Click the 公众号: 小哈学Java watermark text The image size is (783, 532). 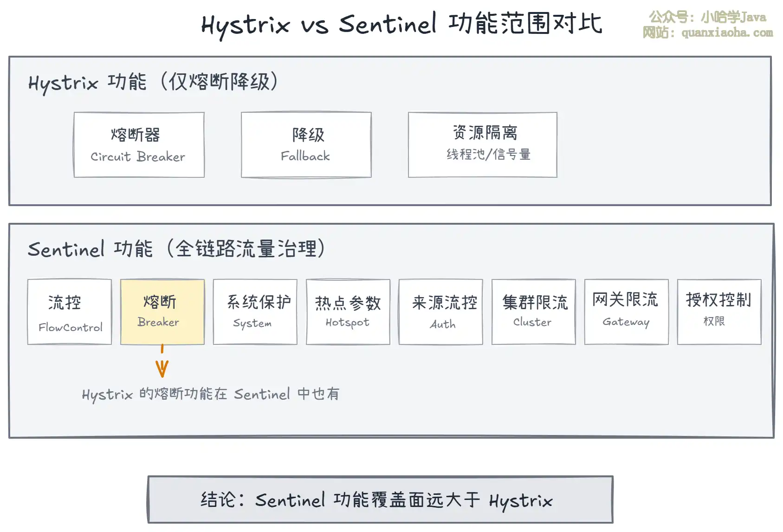click(x=707, y=18)
